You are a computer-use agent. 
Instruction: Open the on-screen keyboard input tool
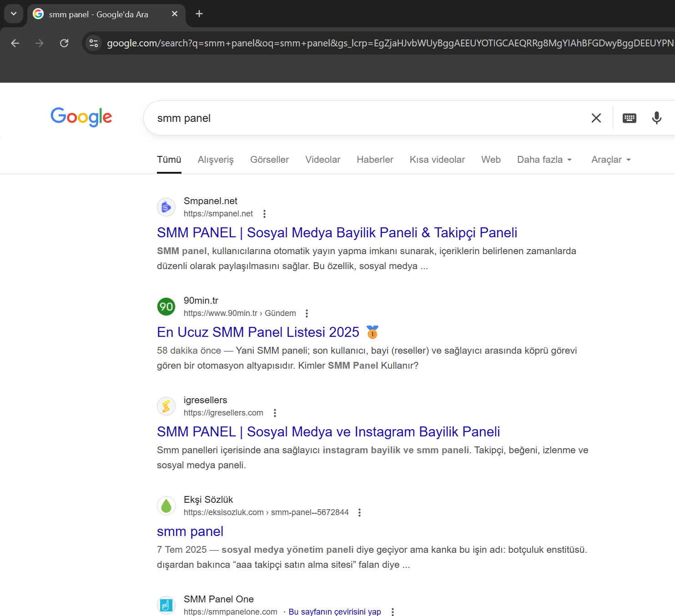[630, 118]
